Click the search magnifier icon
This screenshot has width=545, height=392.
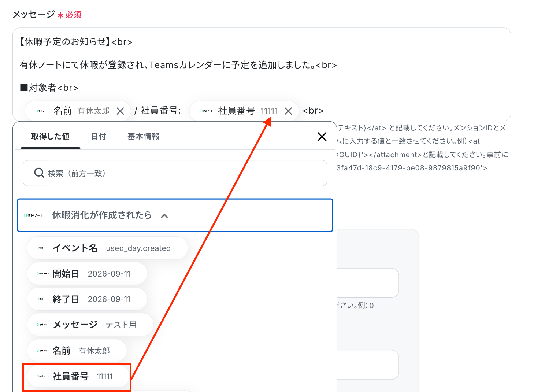point(39,173)
